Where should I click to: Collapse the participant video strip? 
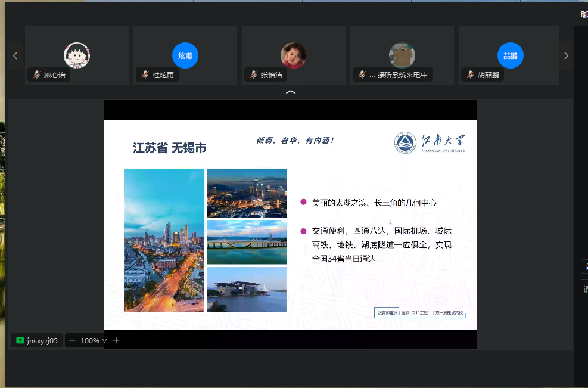(291, 92)
